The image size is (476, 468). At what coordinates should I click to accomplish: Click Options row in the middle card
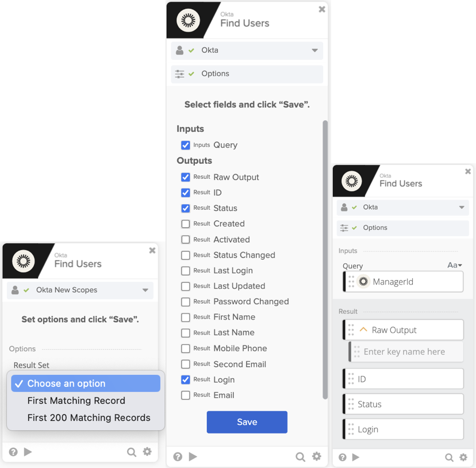[x=247, y=74]
